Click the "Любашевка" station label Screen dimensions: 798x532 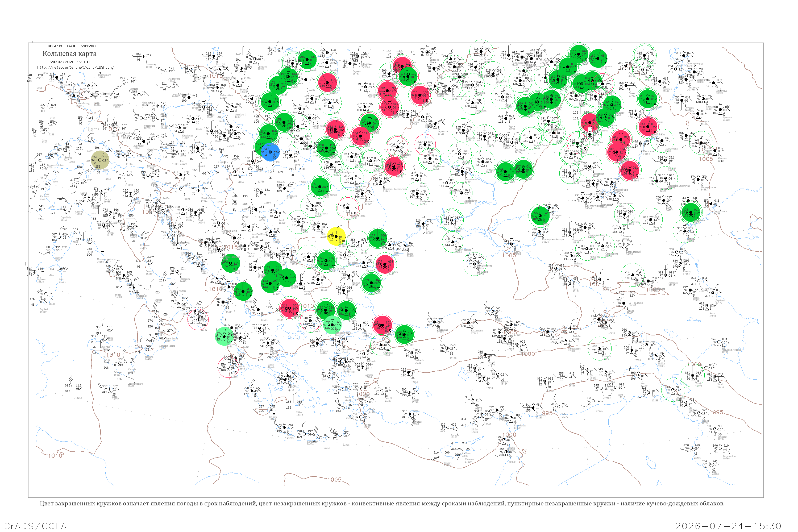click(x=426, y=201)
